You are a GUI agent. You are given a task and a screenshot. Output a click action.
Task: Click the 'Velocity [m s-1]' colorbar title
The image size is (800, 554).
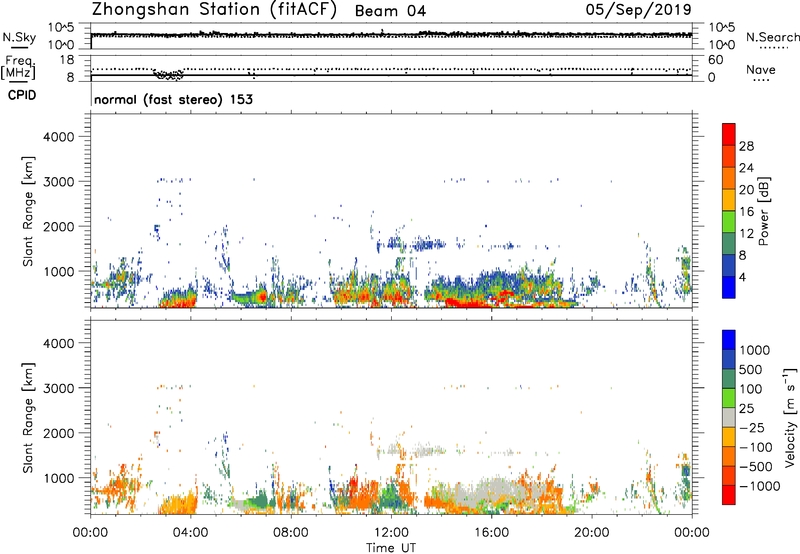(790, 418)
